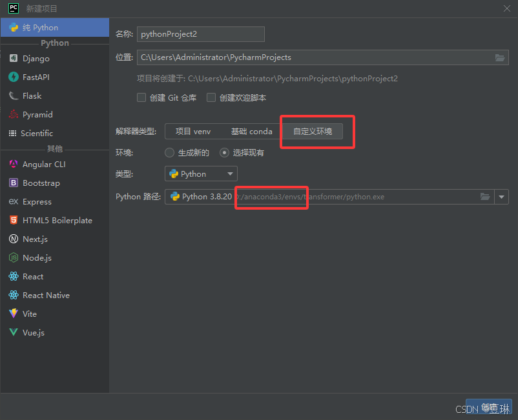This screenshot has width=518, height=420.
Task: Select Pyramid text in project list
Action: pyautogui.click(x=37, y=114)
